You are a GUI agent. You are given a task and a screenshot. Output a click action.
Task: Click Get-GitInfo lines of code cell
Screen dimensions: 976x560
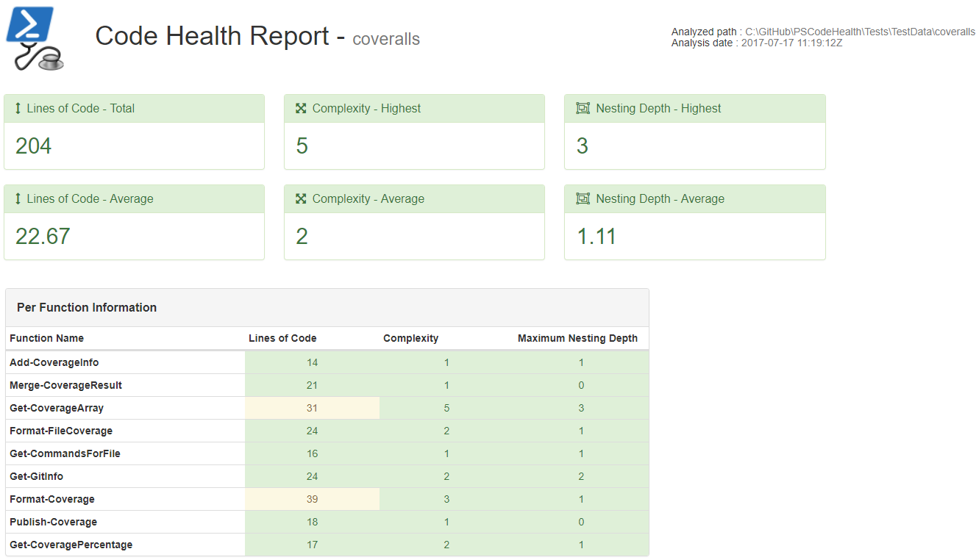tap(313, 476)
